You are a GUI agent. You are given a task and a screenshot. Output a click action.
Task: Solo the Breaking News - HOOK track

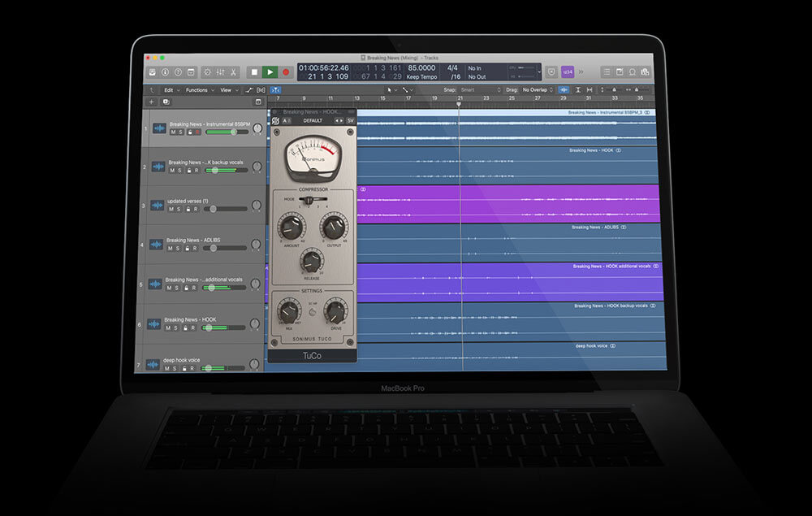[175, 328]
